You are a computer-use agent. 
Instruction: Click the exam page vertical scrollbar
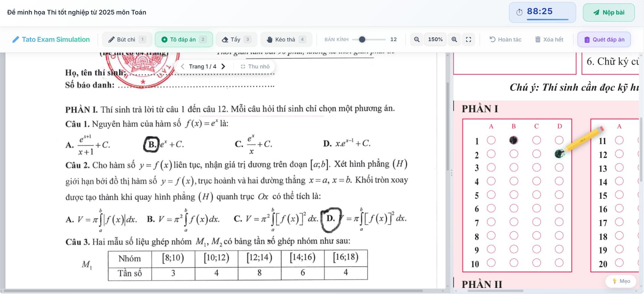[448, 126]
